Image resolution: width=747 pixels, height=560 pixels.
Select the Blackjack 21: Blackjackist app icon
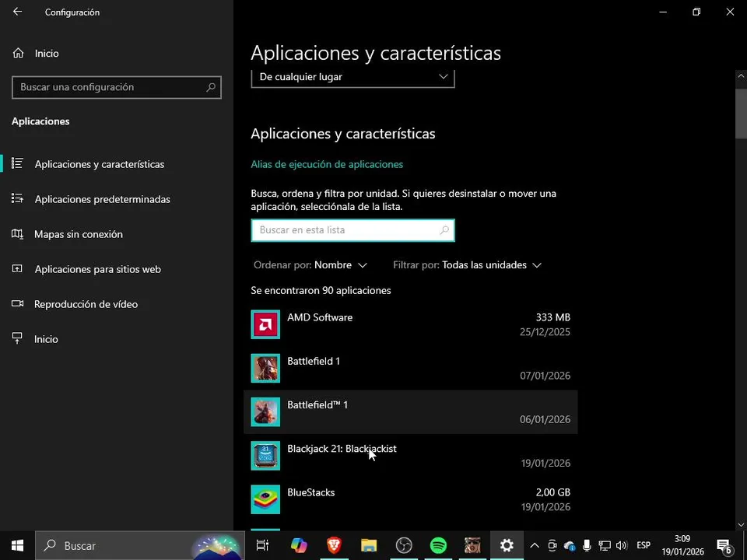click(x=265, y=456)
